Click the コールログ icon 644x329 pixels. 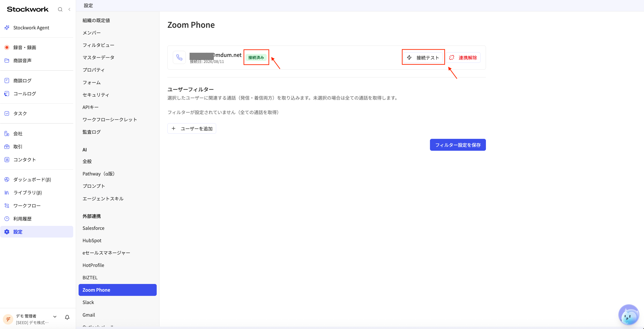7,94
